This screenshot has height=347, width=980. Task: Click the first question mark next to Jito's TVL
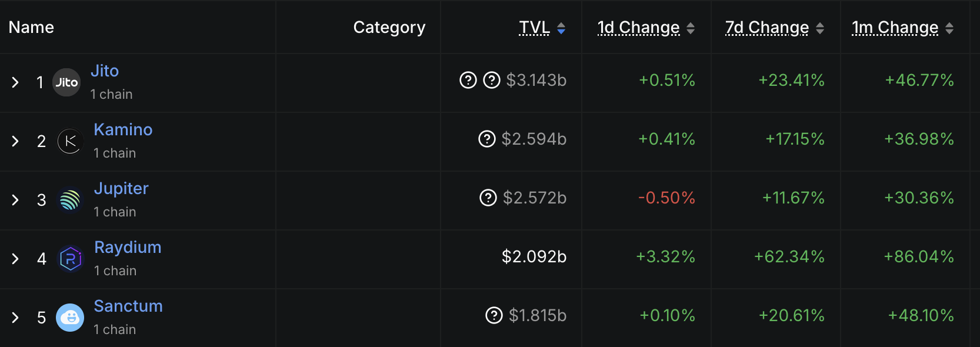point(467,80)
